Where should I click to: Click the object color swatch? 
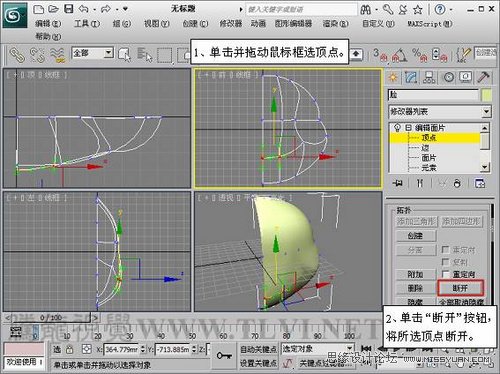click(486, 95)
